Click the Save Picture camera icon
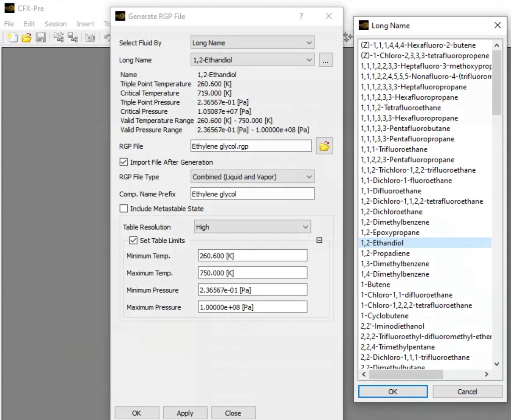Viewport: 511px width, 420px height. [x=90, y=37]
